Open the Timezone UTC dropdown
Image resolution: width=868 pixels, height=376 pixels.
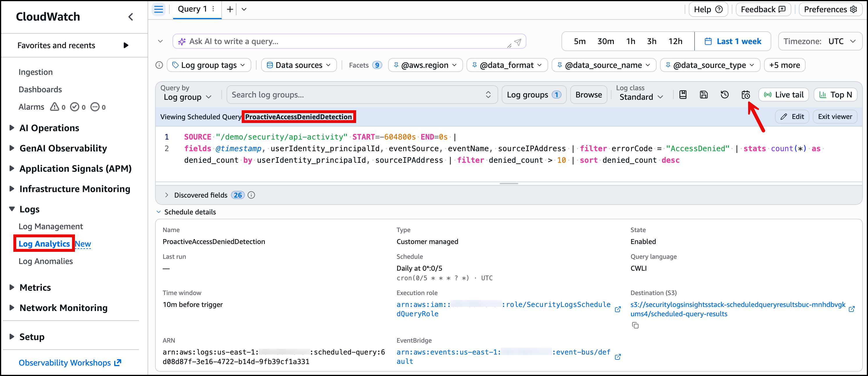point(819,41)
